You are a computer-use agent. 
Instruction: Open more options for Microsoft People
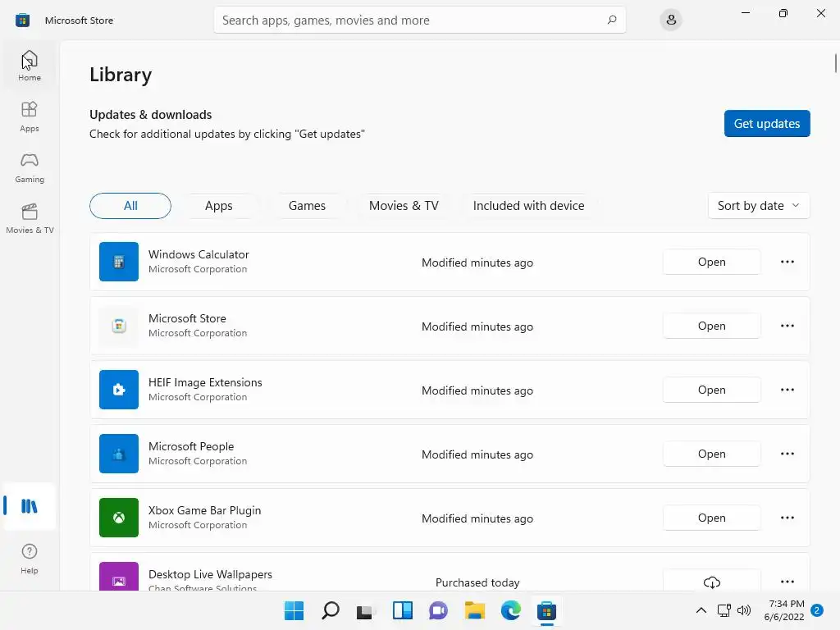point(787,454)
